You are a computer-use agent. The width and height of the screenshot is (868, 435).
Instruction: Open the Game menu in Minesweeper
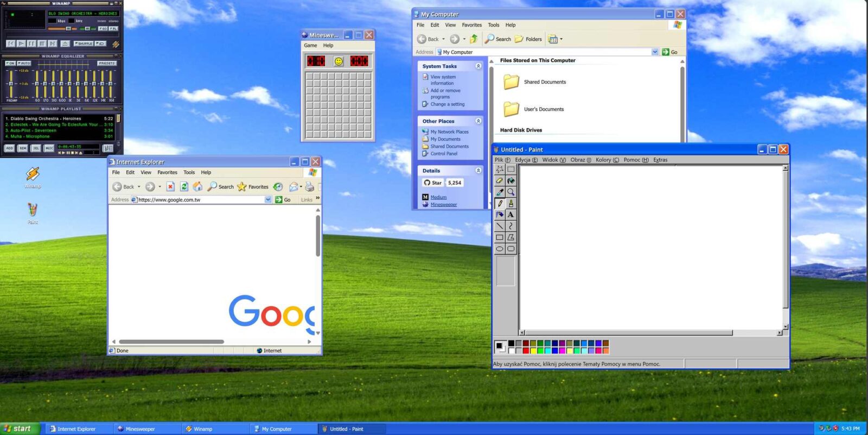(310, 46)
